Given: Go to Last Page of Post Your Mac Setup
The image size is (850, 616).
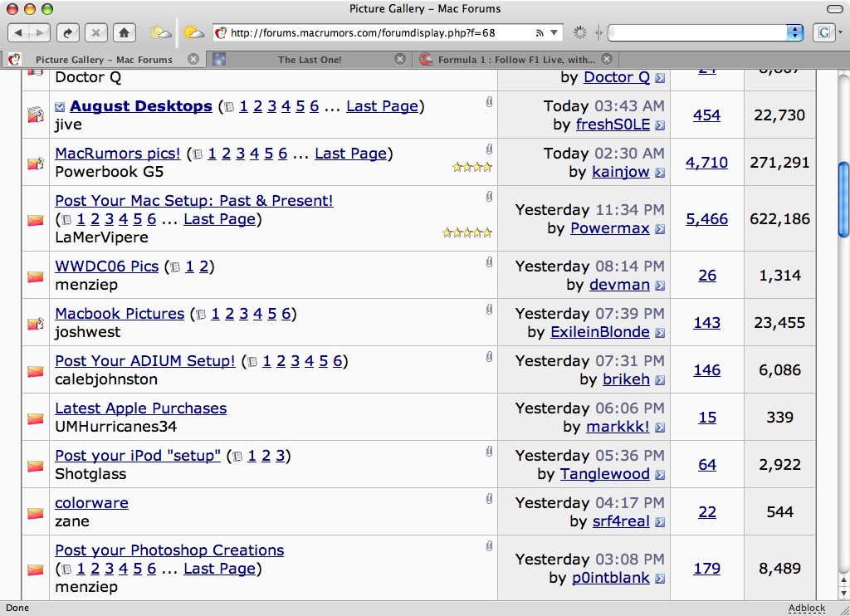Looking at the screenshot, I should [x=219, y=219].
